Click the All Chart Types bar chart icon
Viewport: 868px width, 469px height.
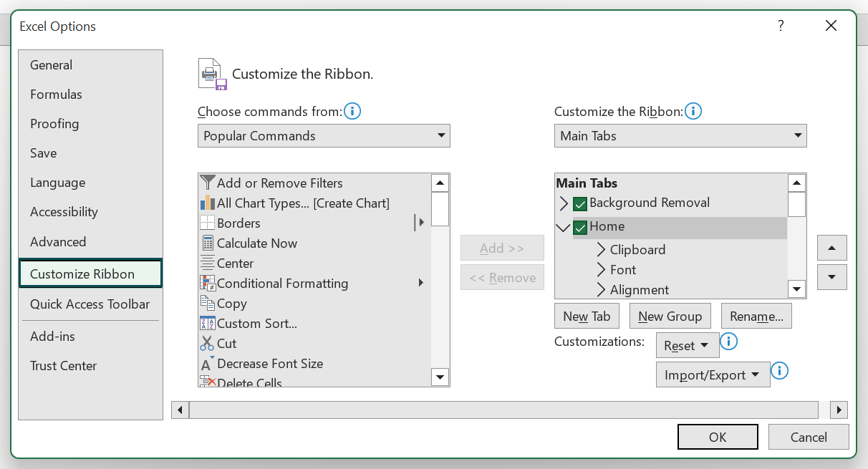[x=208, y=203]
